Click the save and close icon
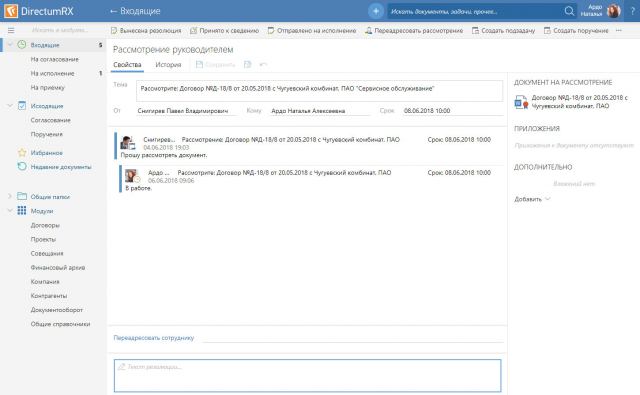The image size is (640, 395). (247, 64)
